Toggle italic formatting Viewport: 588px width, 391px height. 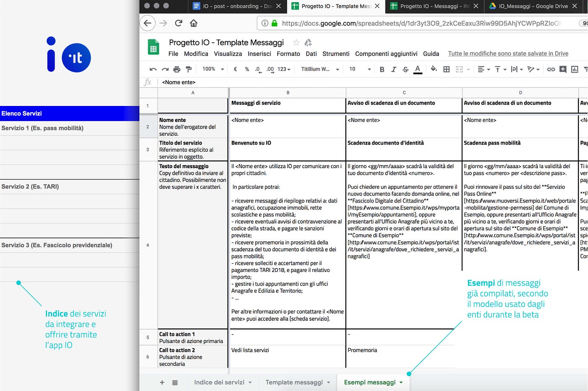(x=394, y=69)
